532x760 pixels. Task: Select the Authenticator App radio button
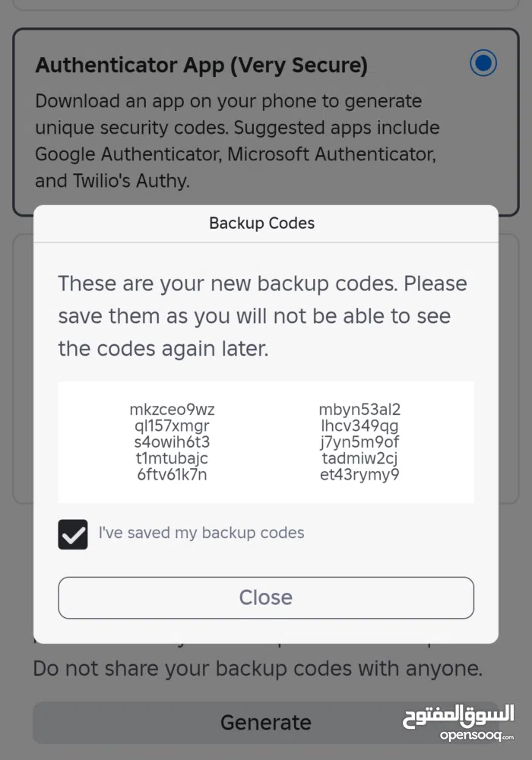pyautogui.click(x=483, y=63)
